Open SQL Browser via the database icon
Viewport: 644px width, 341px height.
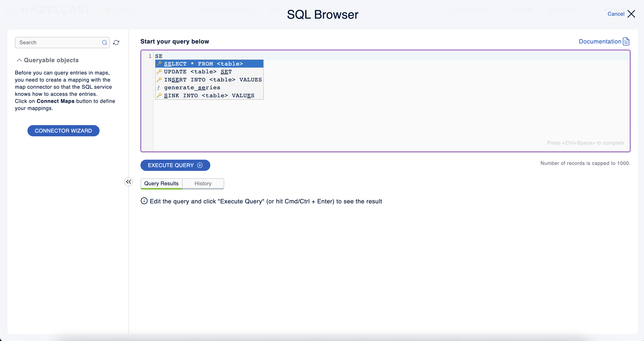click(x=448, y=9)
